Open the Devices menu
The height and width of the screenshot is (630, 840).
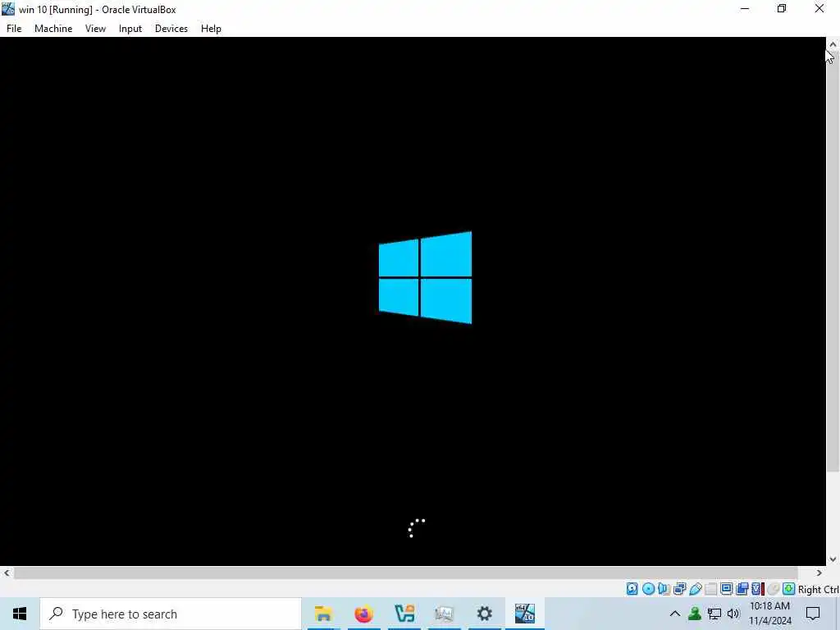(171, 29)
